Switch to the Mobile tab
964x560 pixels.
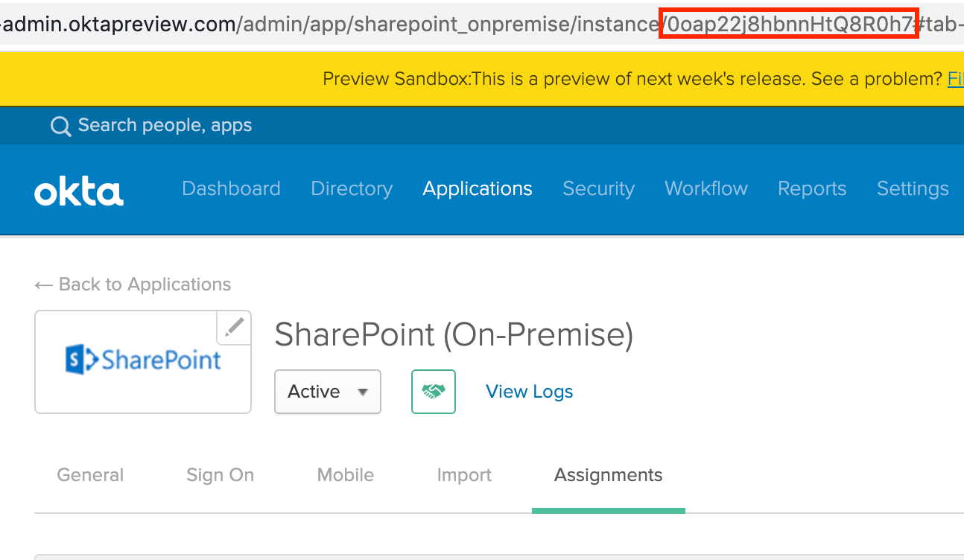point(346,475)
